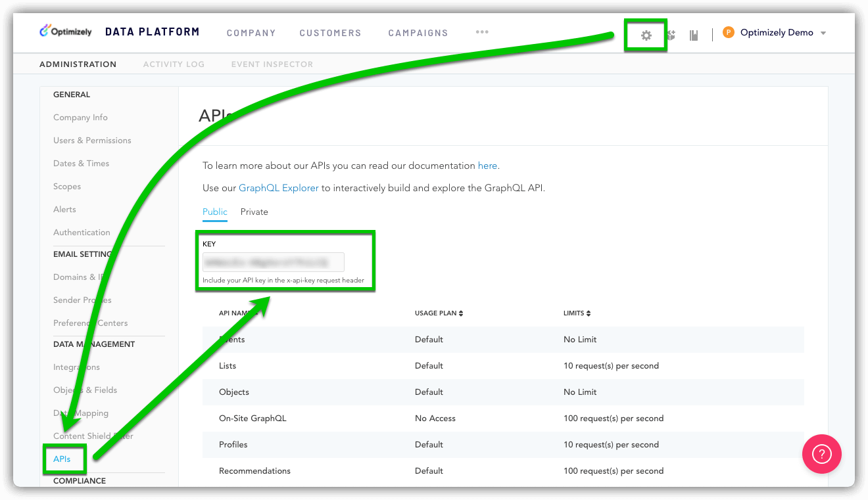Open the Activity Log tab

coord(174,64)
